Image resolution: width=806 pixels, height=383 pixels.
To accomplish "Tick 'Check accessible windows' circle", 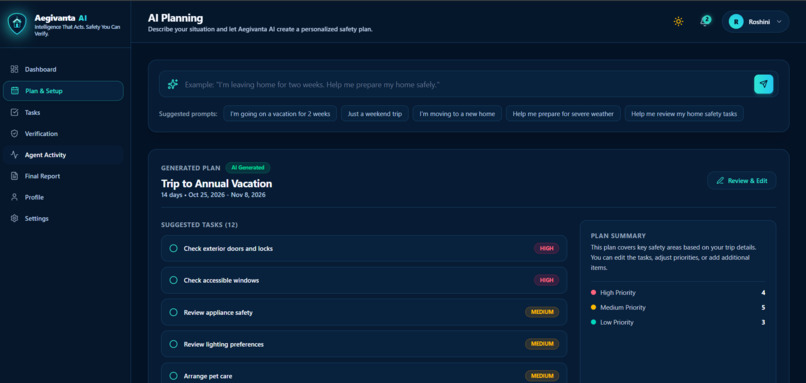I will (173, 280).
